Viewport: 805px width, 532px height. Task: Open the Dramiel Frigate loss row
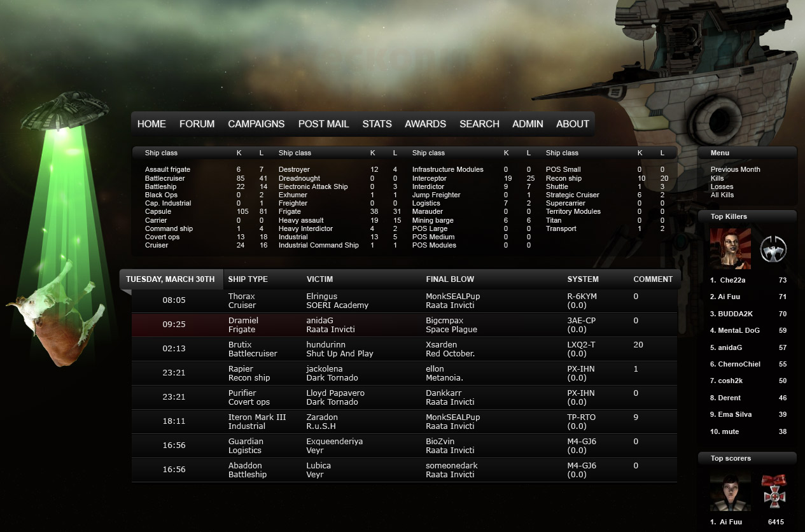point(404,325)
